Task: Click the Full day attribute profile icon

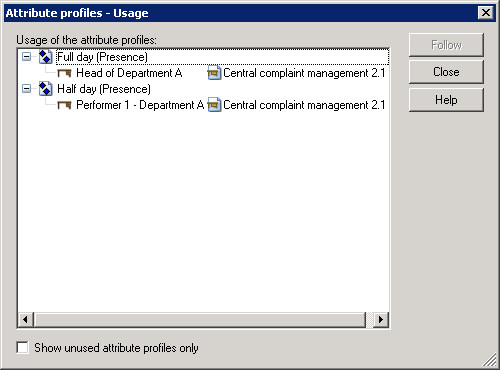Action: 45,57
